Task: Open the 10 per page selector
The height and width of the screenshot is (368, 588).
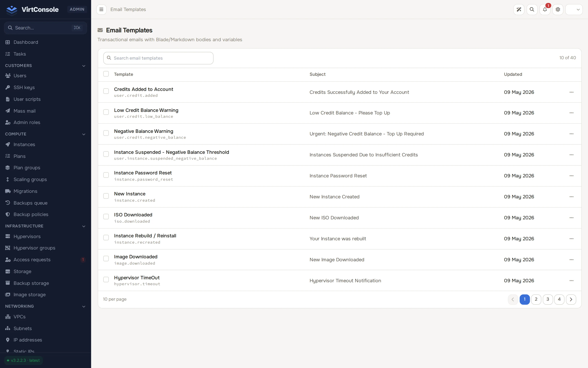Action: pyautogui.click(x=115, y=299)
